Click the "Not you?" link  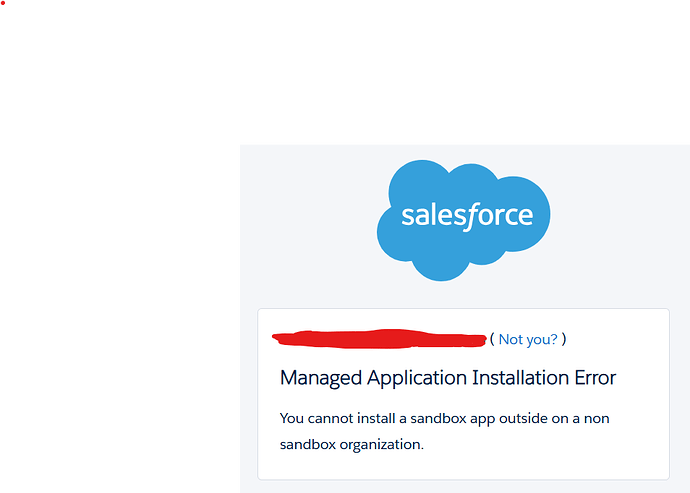tap(528, 339)
